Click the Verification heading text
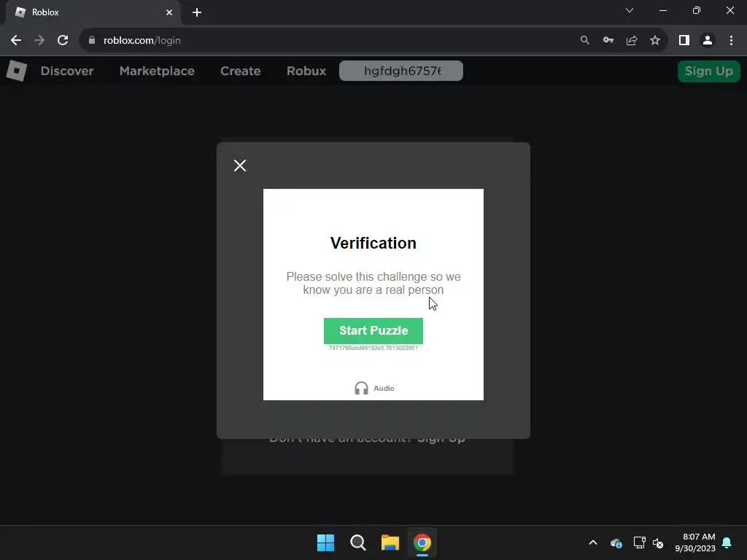The width and height of the screenshot is (747, 560). coord(373,243)
